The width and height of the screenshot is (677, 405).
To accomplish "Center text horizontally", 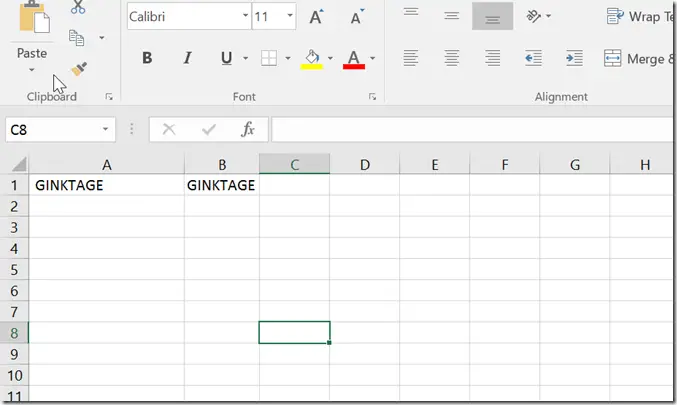I will tap(452, 58).
